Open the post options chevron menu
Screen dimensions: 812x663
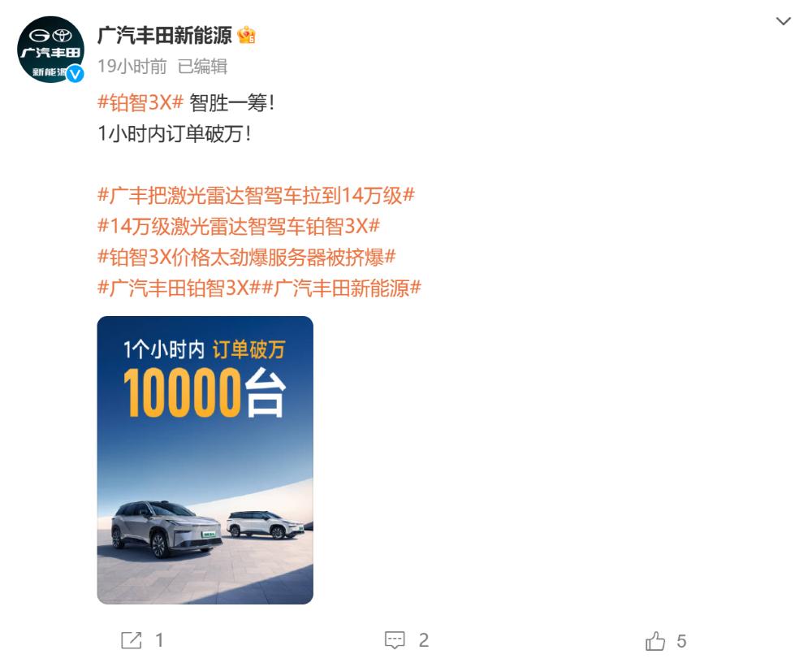783,21
